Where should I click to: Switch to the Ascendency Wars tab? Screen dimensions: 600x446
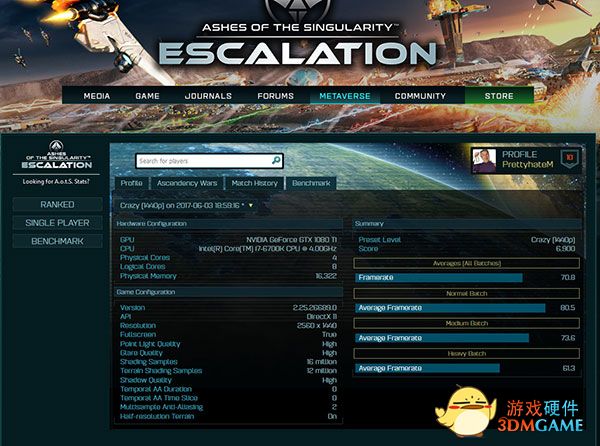click(187, 183)
